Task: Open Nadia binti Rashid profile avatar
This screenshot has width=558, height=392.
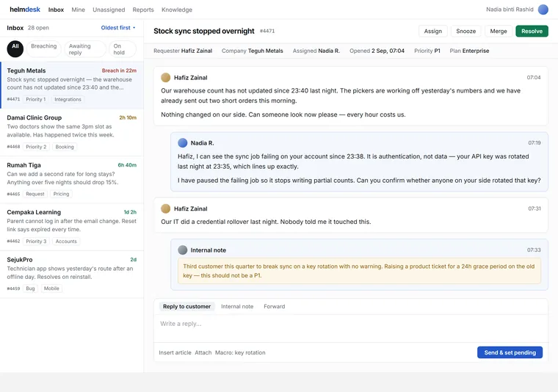Action: (543, 10)
